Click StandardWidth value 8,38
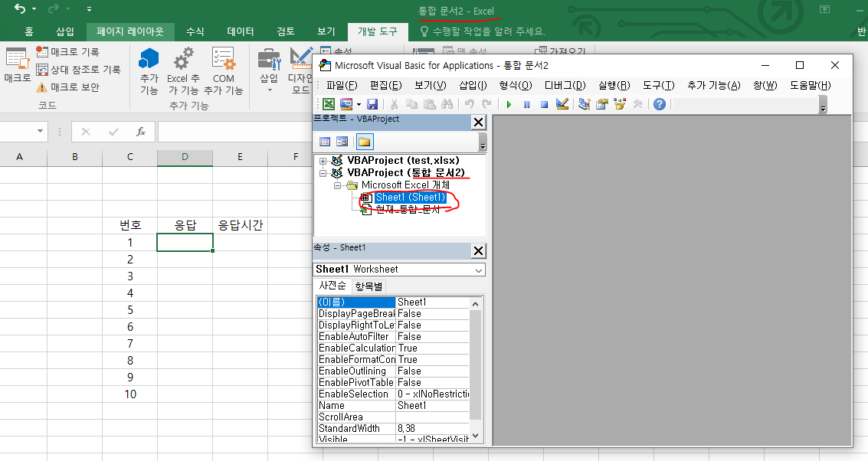 (x=432, y=428)
